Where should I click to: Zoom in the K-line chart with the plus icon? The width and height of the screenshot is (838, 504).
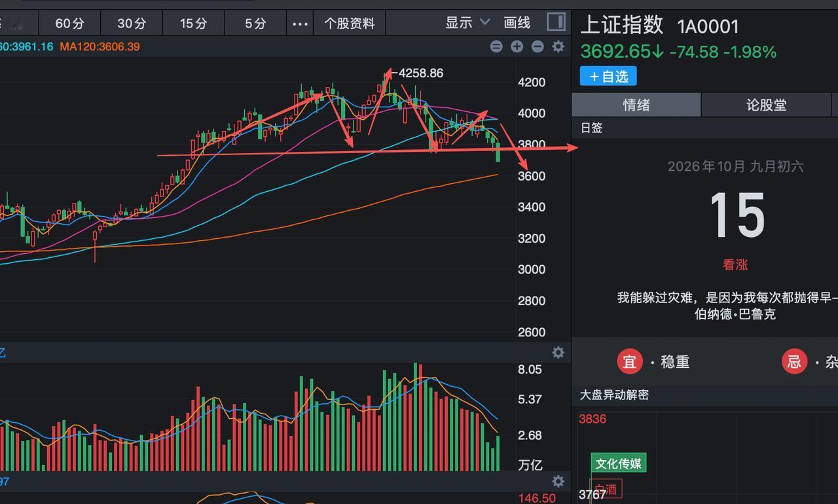(517, 46)
